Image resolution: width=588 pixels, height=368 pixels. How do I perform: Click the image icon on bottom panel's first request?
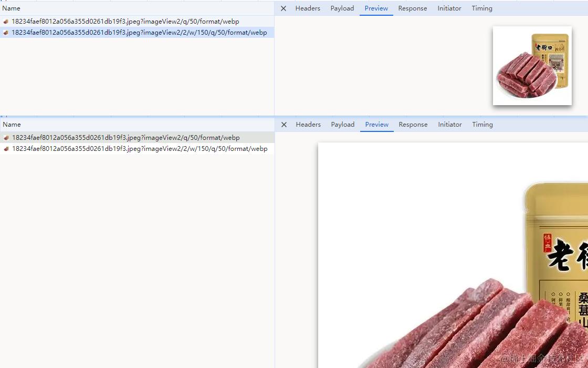coord(6,137)
